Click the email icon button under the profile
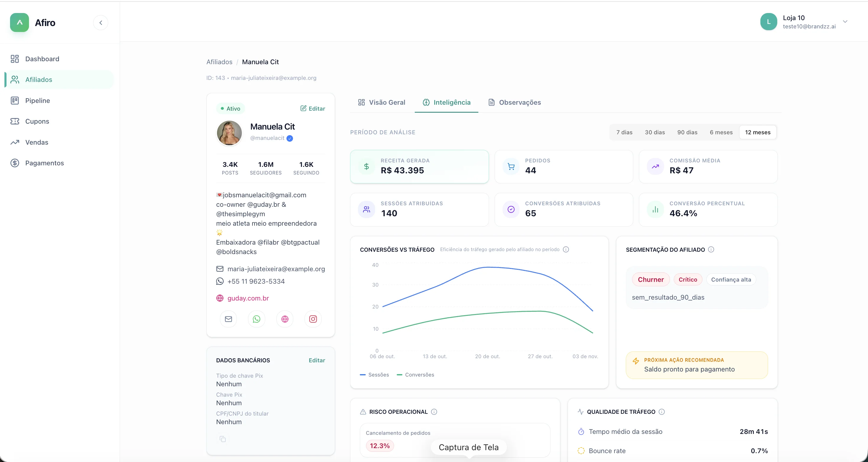 [x=228, y=319]
